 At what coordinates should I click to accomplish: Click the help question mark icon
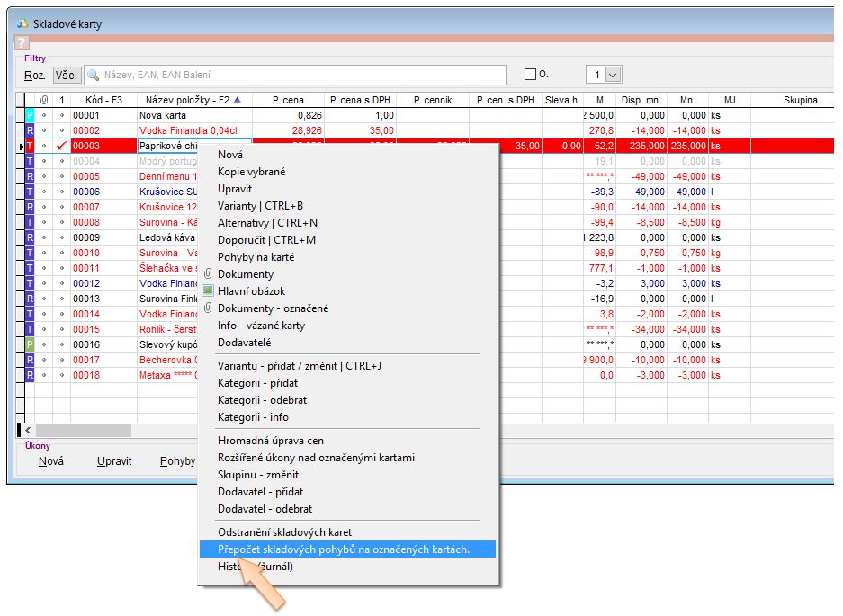pyautogui.click(x=22, y=42)
